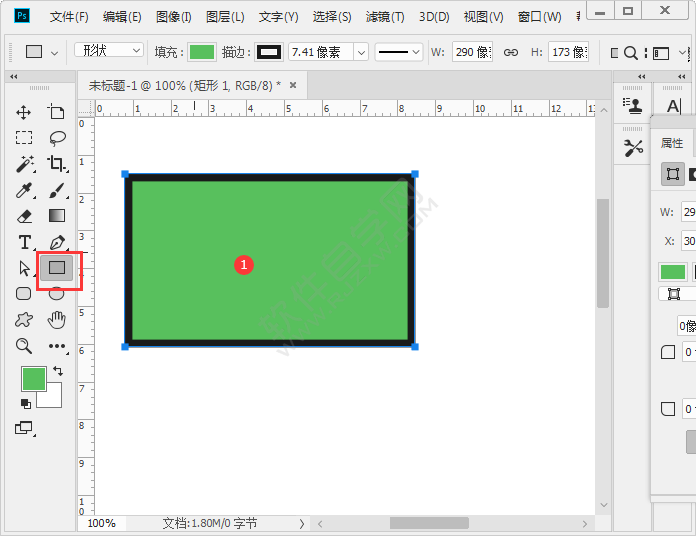Toggle the link width and height chain

click(x=510, y=52)
